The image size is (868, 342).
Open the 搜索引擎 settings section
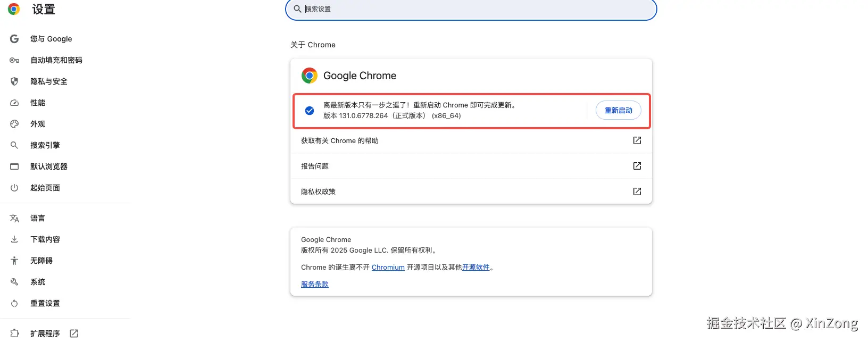(x=45, y=145)
